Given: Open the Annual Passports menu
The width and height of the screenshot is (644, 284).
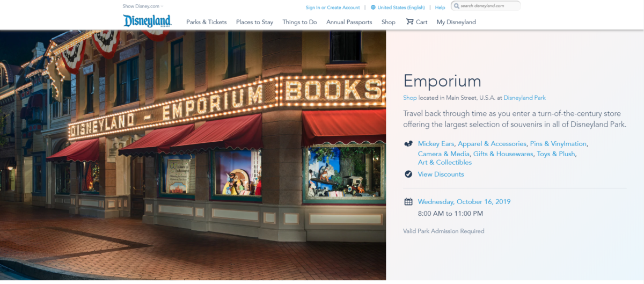Looking at the screenshot, I should coord(349,22).
